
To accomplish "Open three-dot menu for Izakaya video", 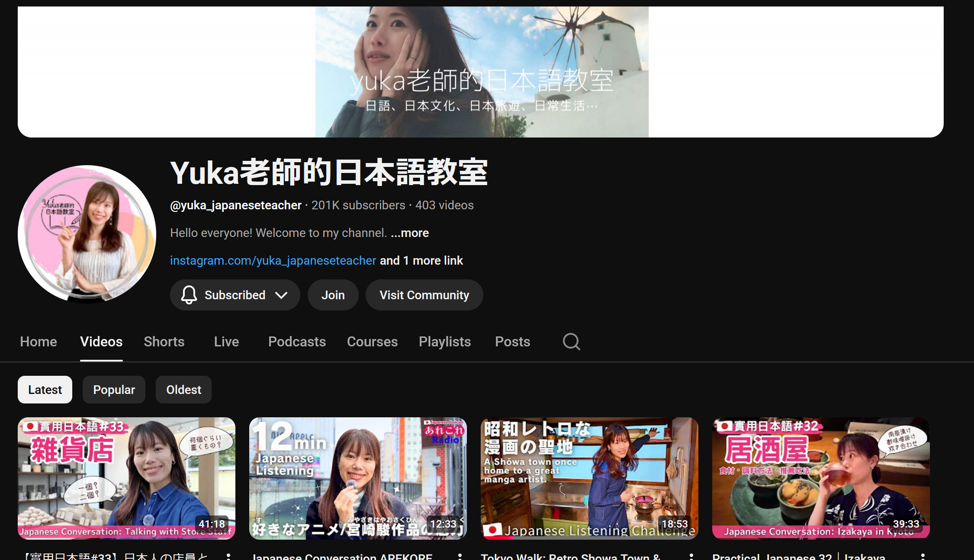I will pos(923,557).
